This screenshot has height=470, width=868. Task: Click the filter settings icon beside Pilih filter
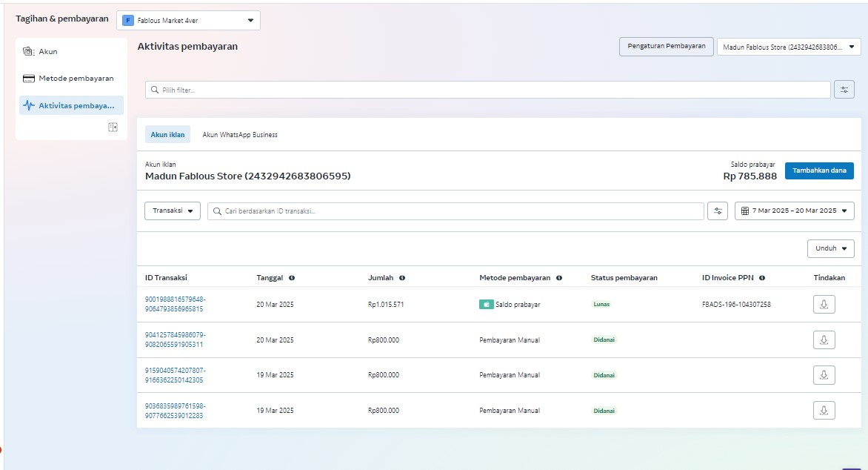point(844,90)
